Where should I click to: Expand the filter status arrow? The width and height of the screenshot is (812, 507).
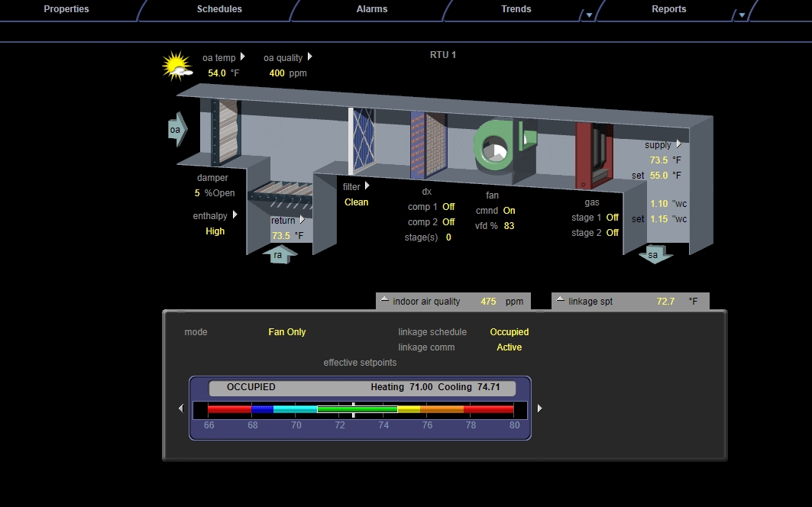tap(367, 186)
